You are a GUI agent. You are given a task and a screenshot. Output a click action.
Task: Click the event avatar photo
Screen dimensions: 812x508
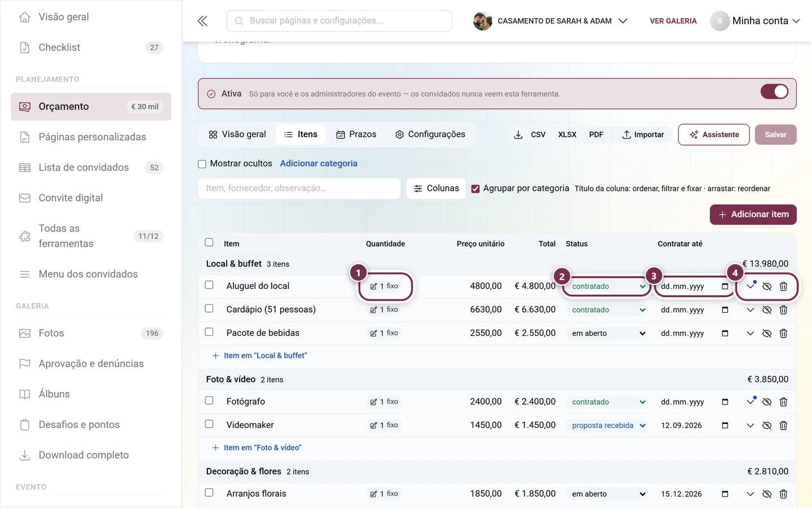pyautogui.click(x=483, y=21)
